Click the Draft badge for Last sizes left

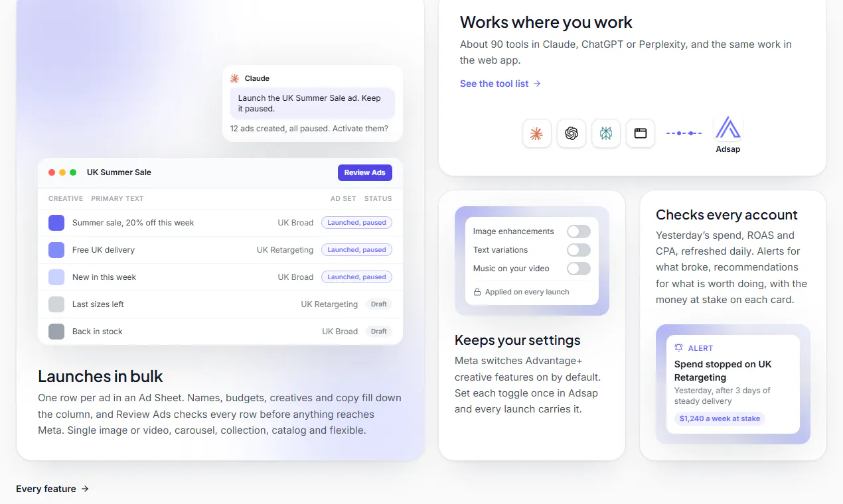pos(379,304)
